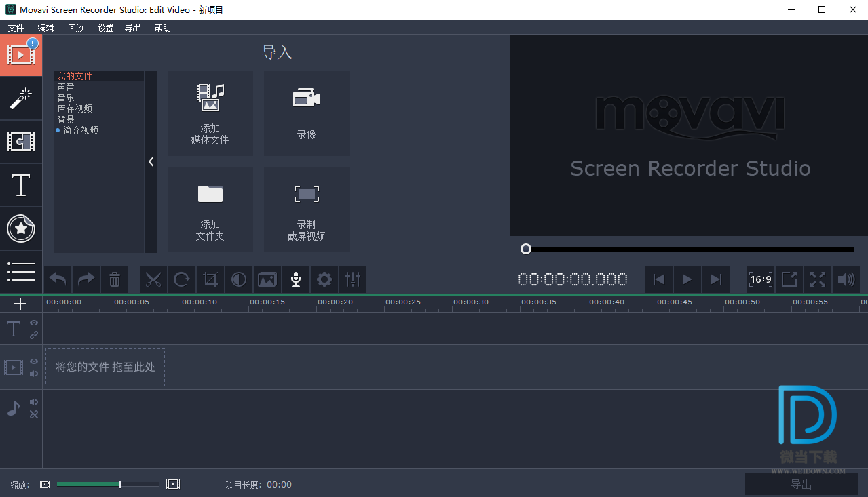Open the 回放 menu
The height and width of the screenshot is (497, 868).
coord(75,28)
